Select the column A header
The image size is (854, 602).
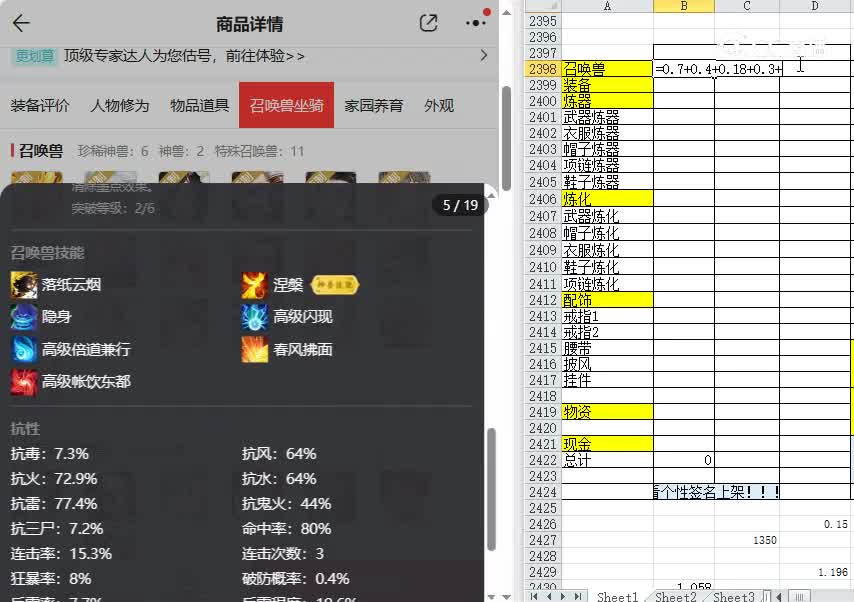607,6
